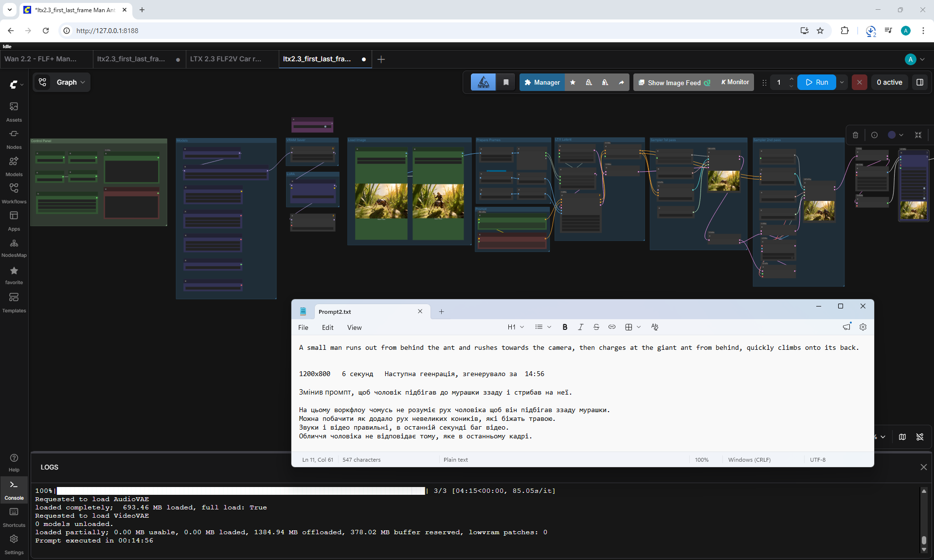Screen dimensions: 934x560
Task: Expand the H1 heading dropdown in Notepad
Action: coord(516,327)
